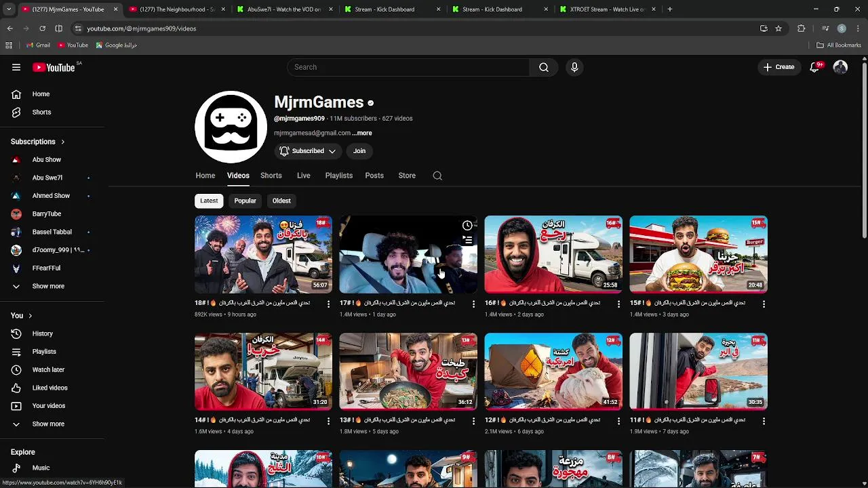This screenshot has width=868, height=488.
Task: Open Chrome apps grid in bookmarks bar
Action: (x=9, y=45)
